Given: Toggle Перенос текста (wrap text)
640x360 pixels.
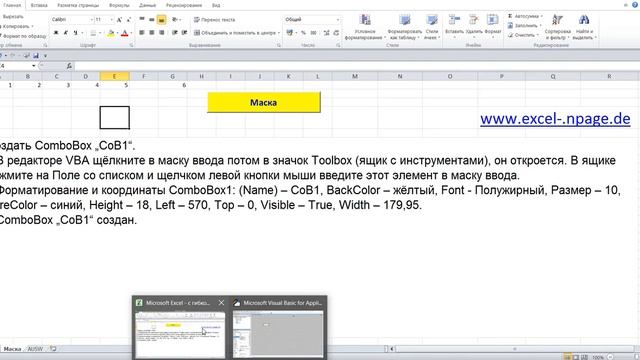Looking at the screenshot, I should tap(214, 20).
